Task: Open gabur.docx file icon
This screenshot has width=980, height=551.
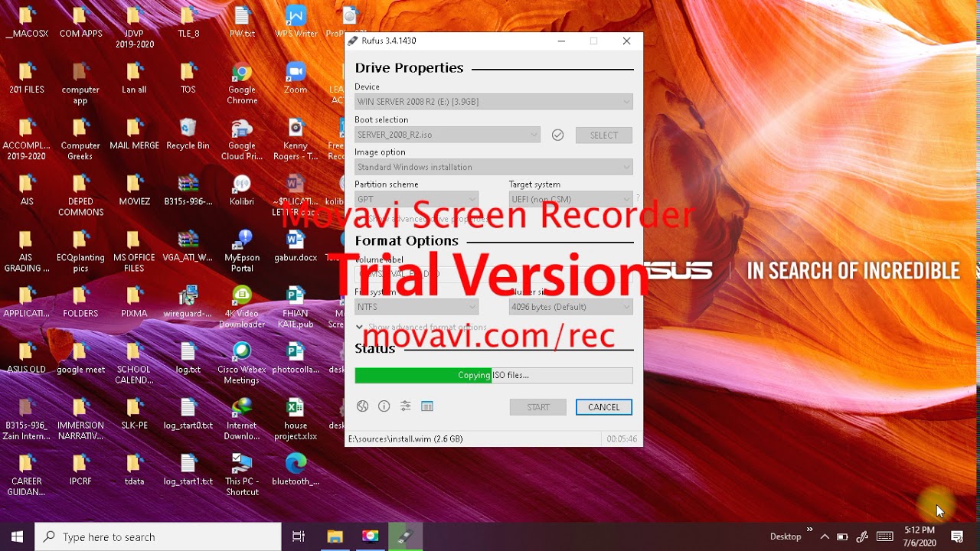Action: tap(296, 246)
